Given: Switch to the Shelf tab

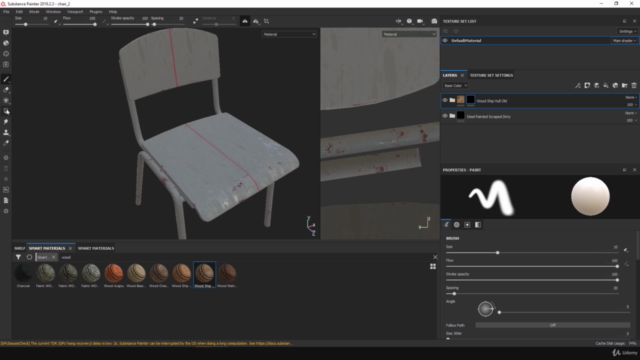Looking at the screenshot, I should pyautogui.click(x=20, y=248).
